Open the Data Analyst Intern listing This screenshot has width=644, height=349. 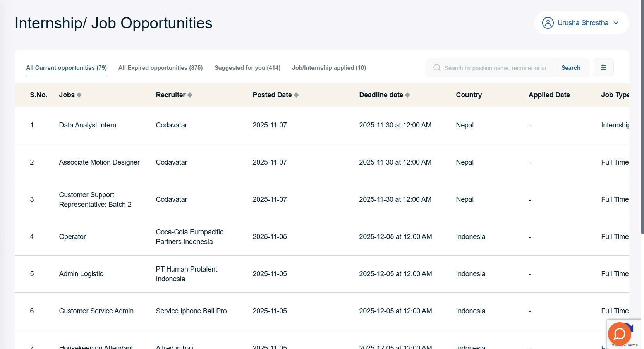(x=88, y=125)
